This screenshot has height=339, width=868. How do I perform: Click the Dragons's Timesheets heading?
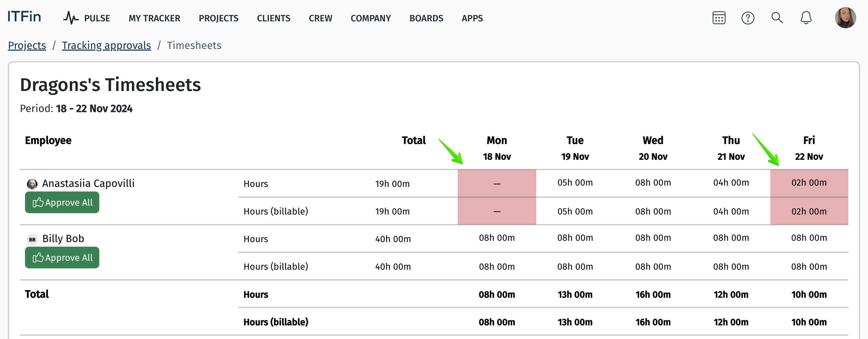click(110, 84)
